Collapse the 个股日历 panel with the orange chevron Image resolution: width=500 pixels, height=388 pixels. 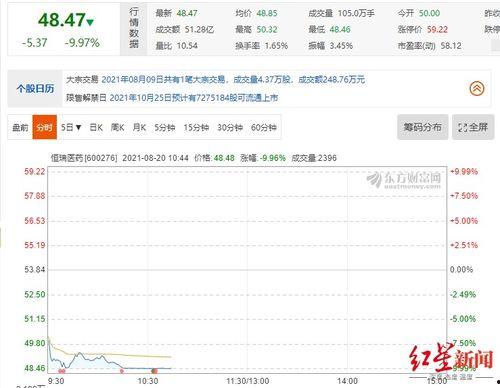(x=477, y=89)
